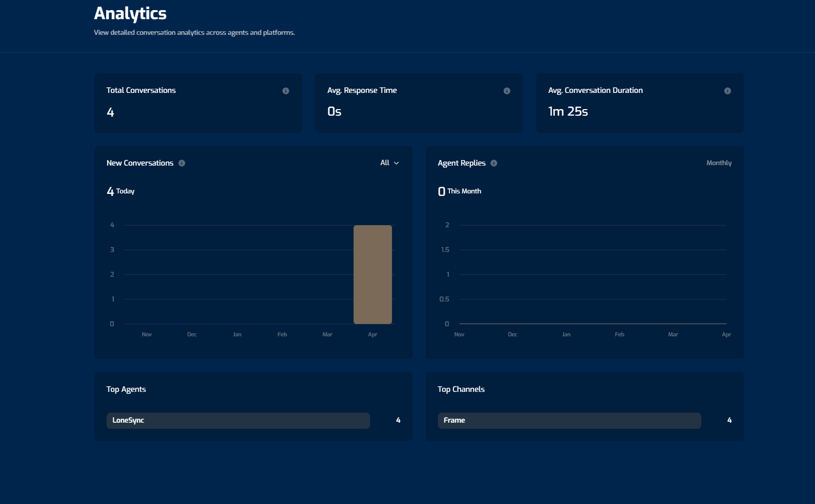Click the Analytics page title
Image resolution: width=815 pixels, height=504 pixels.
pyautogui.click(x=130, y=14)
